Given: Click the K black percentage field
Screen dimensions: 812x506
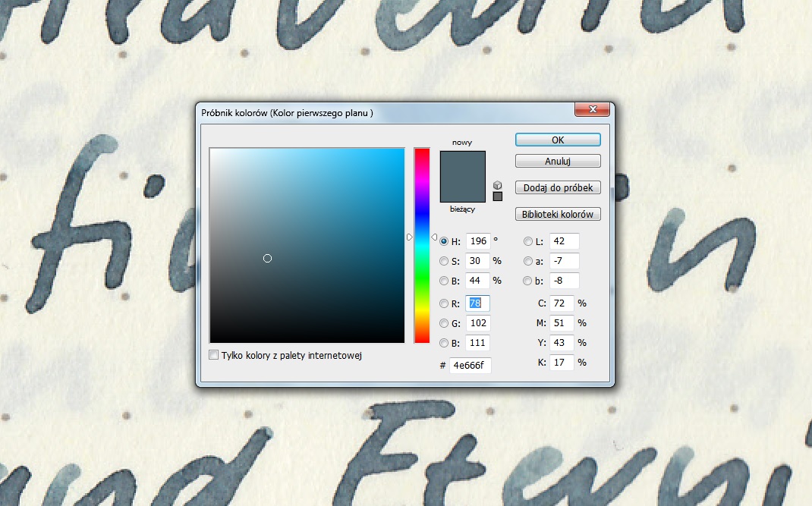Looking at the screenshot, I should tap(562, 363).
